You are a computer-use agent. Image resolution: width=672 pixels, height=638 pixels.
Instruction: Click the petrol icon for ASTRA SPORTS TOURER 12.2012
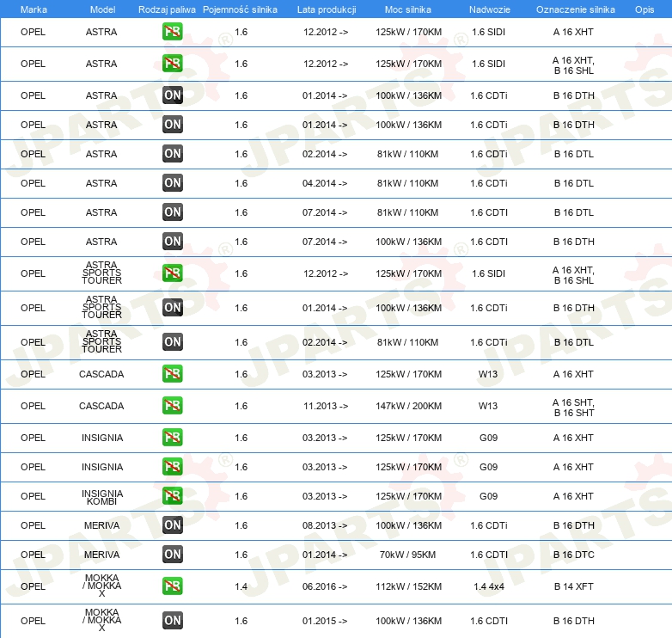click(x=172, y=273)
